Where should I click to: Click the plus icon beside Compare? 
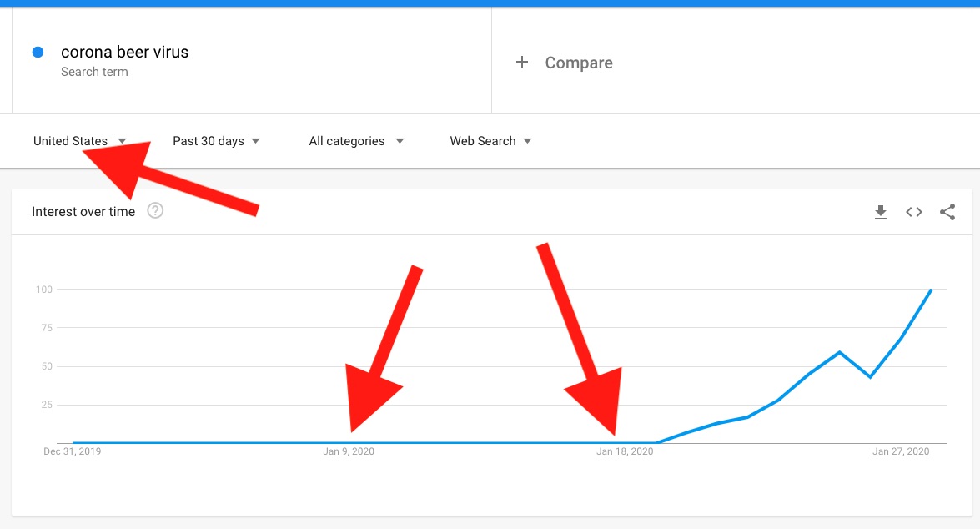point(522,62)
